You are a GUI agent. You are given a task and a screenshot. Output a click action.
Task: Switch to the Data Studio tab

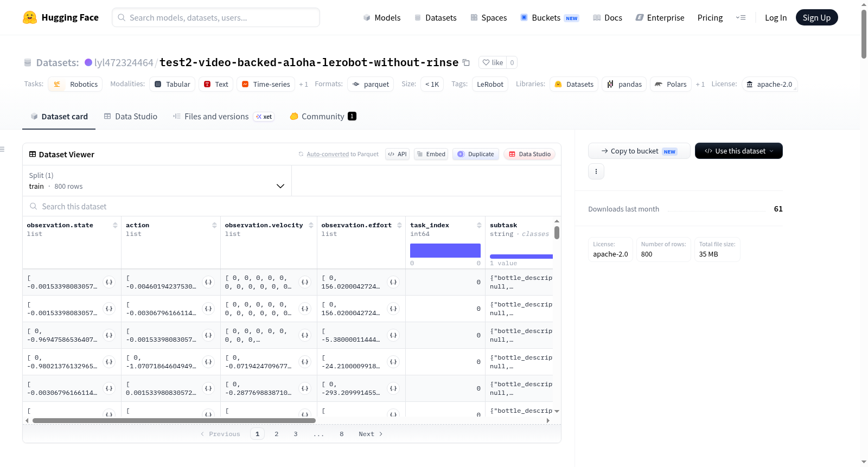pos(131,117)
